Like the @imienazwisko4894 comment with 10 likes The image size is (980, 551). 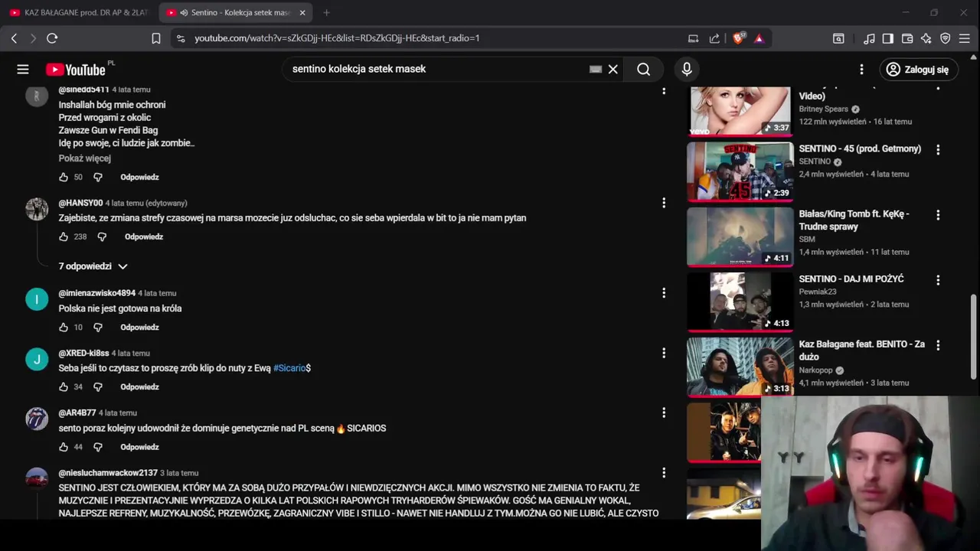64,328
